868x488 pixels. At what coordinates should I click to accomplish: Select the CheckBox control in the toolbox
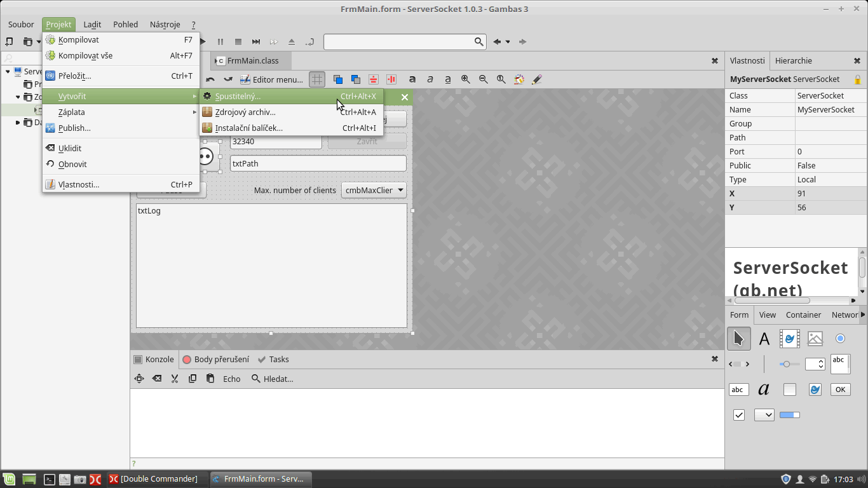point(739,415)
